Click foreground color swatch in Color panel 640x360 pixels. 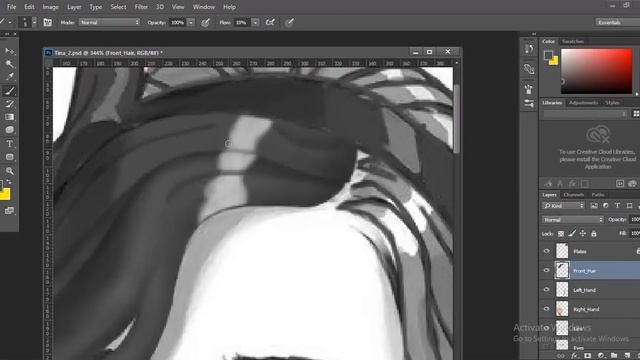pyautogui.click(x=548, y=55)
